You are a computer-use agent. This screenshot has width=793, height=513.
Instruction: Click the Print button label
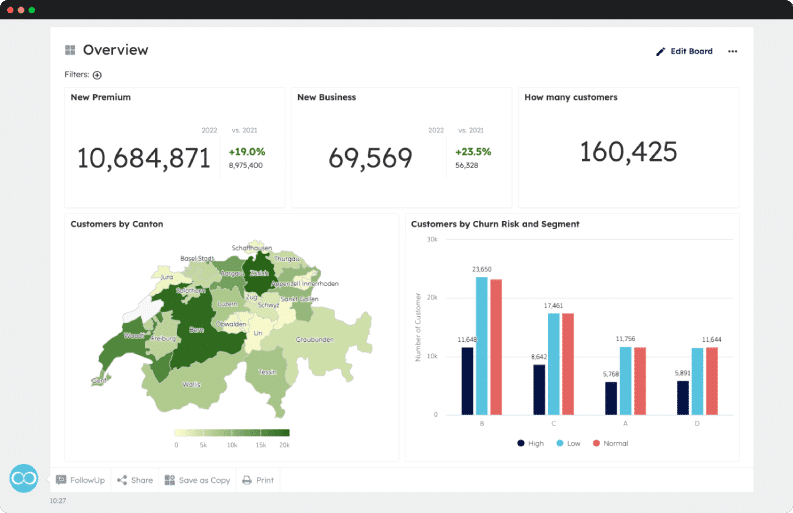(x=265, y=480)
